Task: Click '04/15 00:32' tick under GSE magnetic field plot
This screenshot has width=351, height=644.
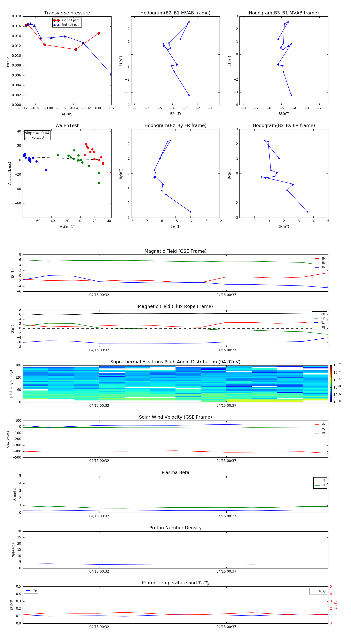Action: click(x=99, y=295)
